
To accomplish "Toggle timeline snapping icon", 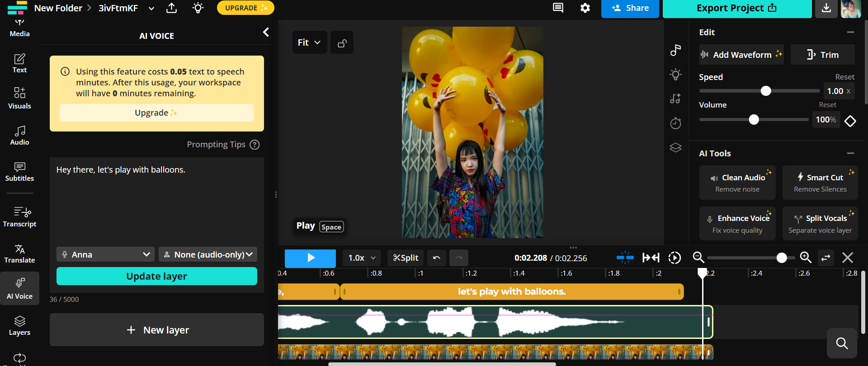I will coord(625,258).
